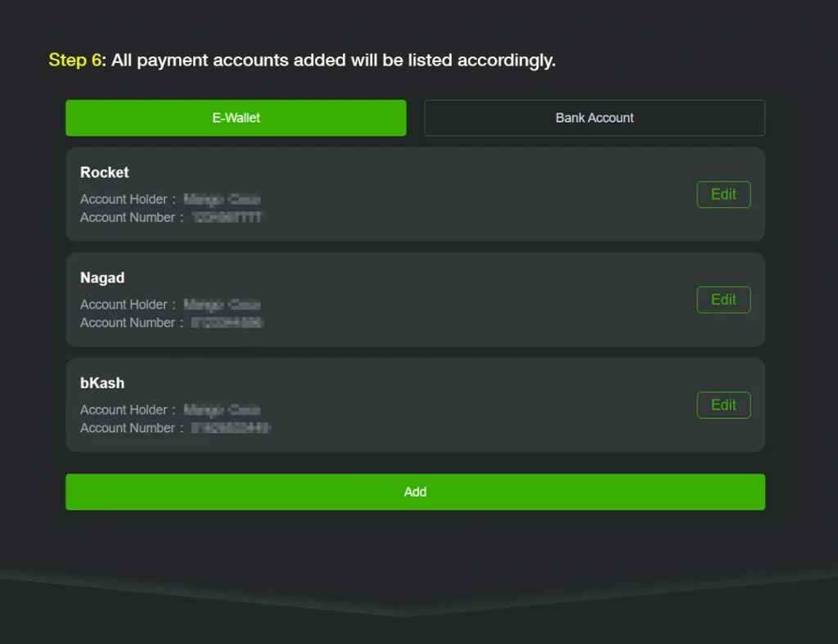Select the E-Wallet tab
Viewport: 838px width, 644px height.
[x=236, y=117]
